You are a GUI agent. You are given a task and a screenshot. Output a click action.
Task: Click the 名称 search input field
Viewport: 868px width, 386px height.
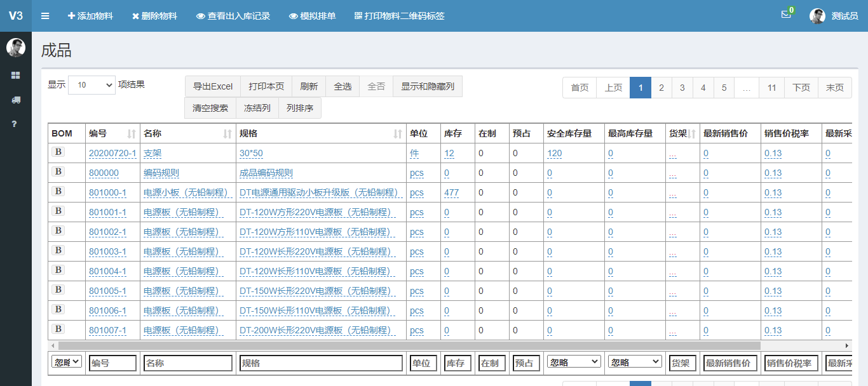187,363
